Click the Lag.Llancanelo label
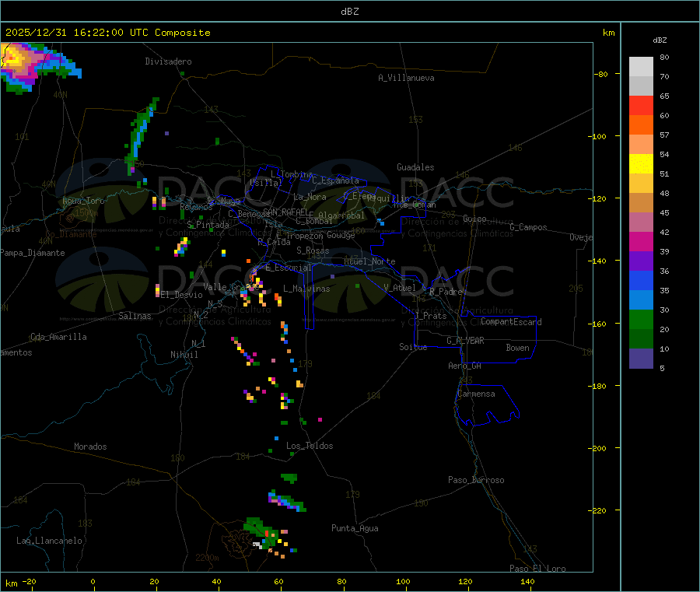700x592 pixels. (x=50, y=541)
